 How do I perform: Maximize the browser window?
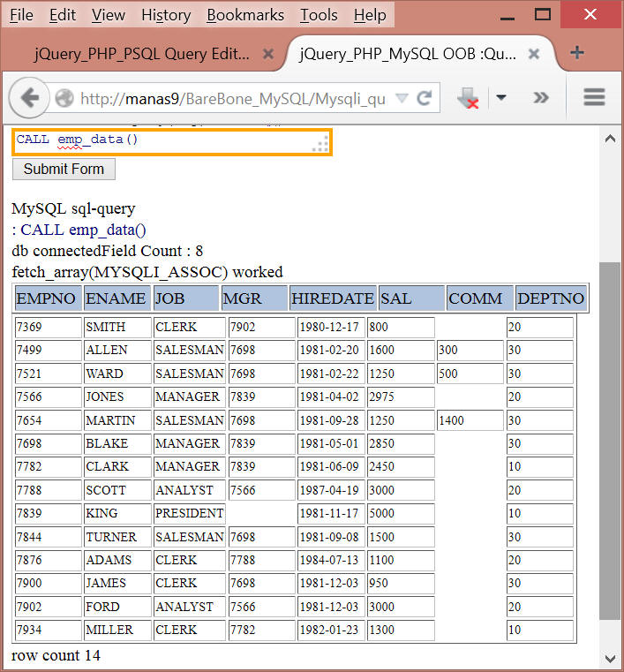pyautogui.click(x=543, y=15)
